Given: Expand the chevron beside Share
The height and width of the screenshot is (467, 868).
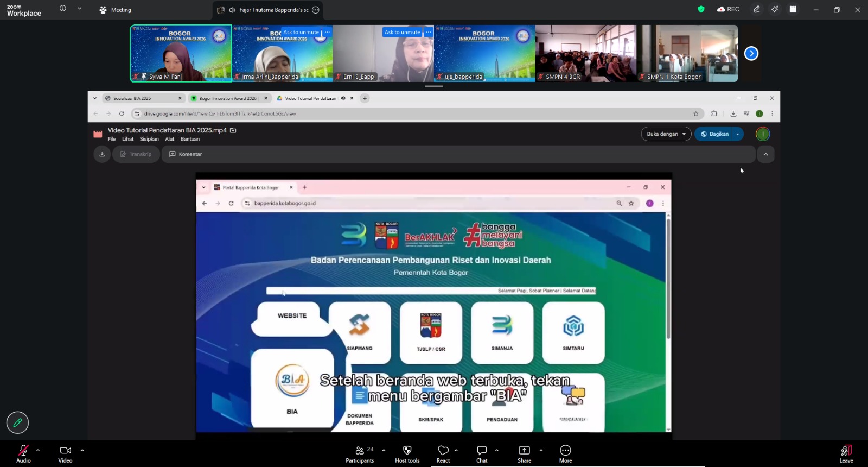Looking at the screenshot, I should tap(541, 450).
